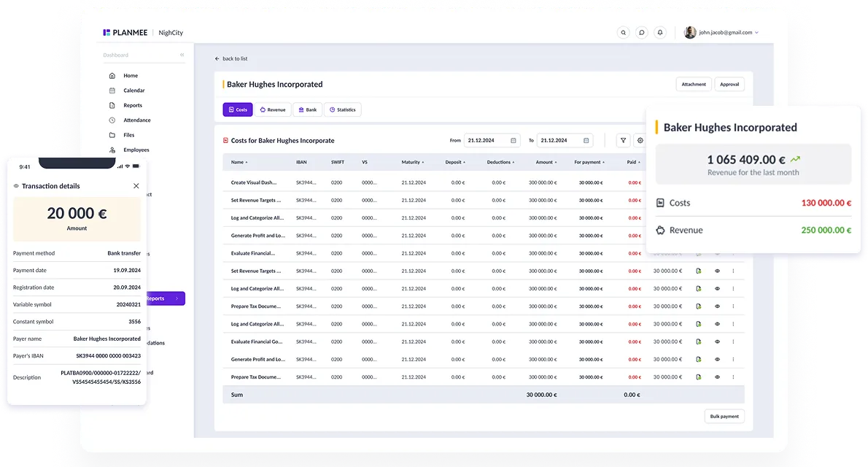The width and height of the screenshot is (868, 467).
Task: Click the red icon beside Costs for Baker Hughes
Action: (x=225, y=141)
